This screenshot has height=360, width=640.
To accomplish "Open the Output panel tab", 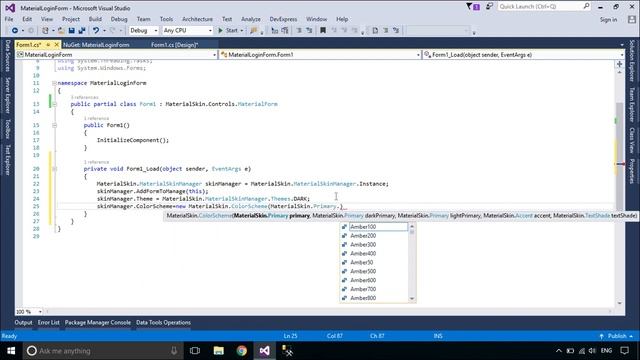I will (x=23, y=322).
